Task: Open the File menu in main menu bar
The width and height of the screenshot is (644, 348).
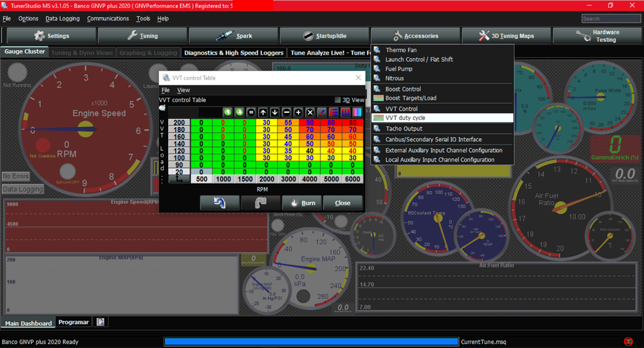Action: [x=7, y=19]
